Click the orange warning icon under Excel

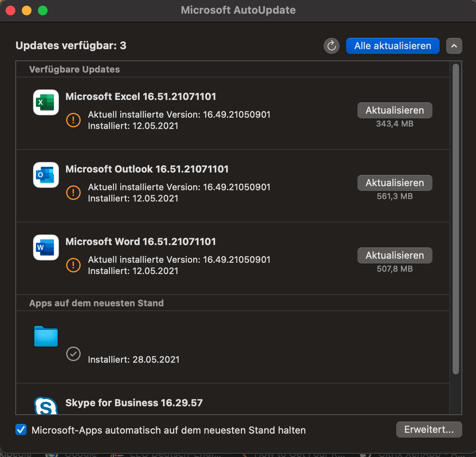[73, 120]
